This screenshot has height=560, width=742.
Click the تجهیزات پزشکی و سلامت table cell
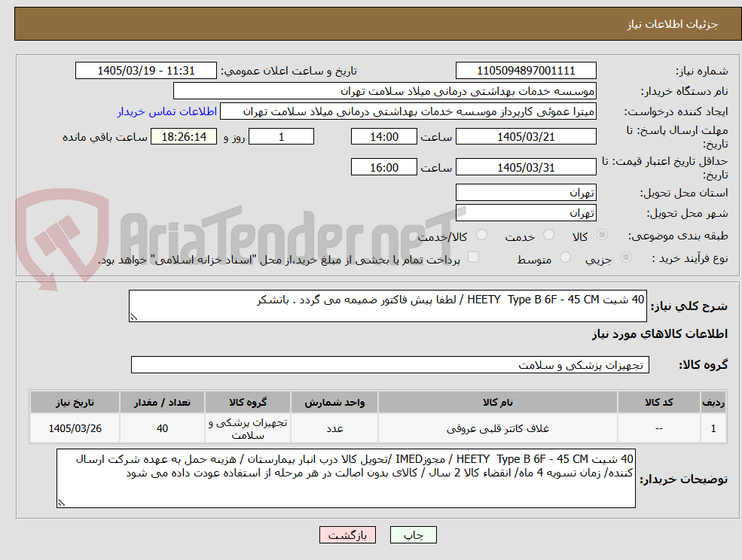coord(248,428)
